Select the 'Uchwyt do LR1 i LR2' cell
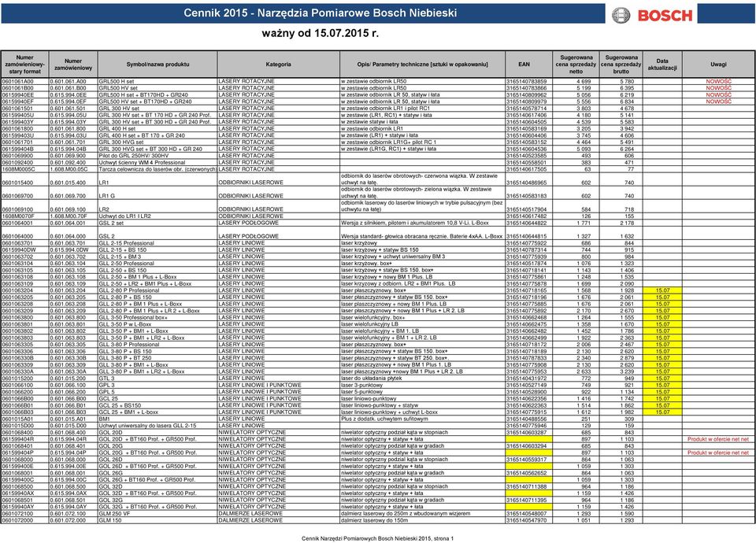This screenshot has width=756, height=543. [x=157, y=216]
